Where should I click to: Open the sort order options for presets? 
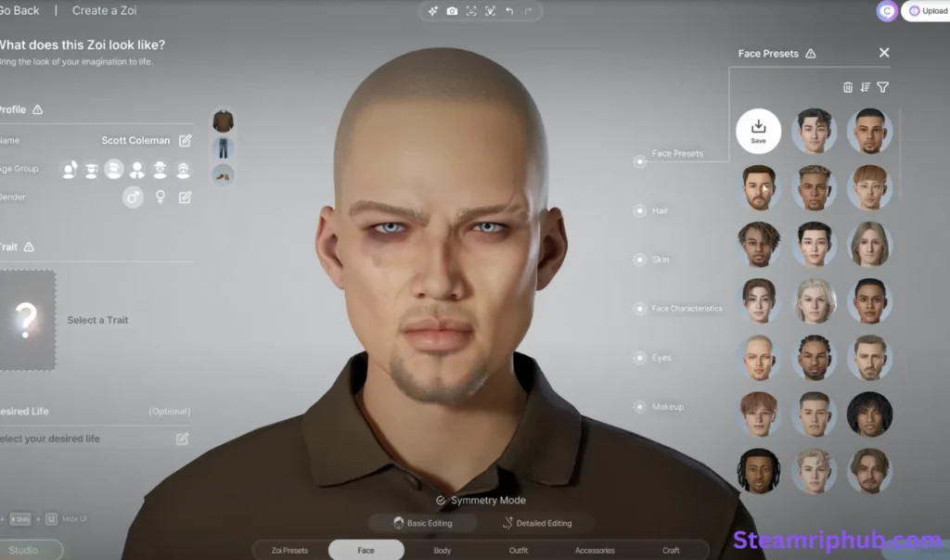click(865, 87)
